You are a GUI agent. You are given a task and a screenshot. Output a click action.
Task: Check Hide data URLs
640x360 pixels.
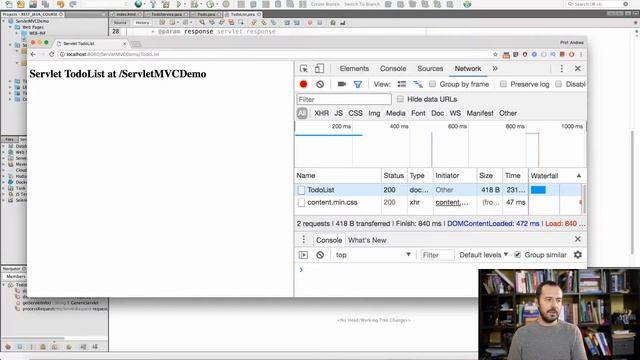[400, 99]
